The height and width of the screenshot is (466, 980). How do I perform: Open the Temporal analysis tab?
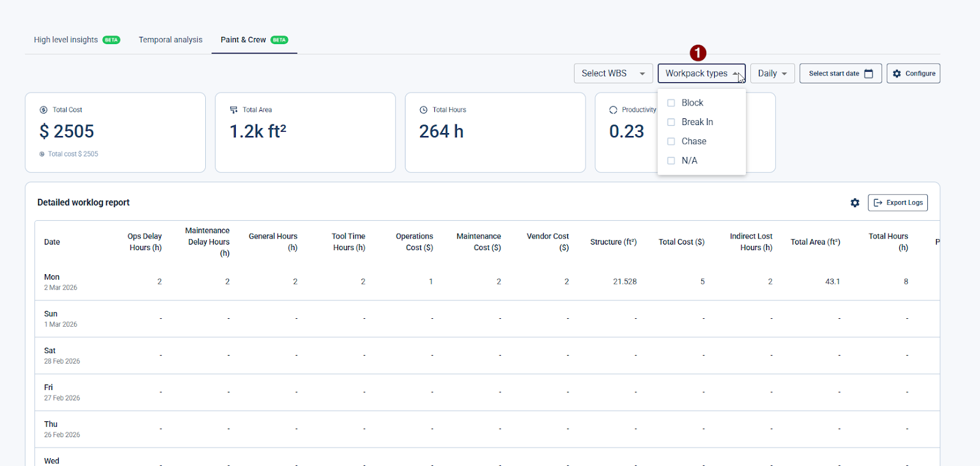point(170,40)
